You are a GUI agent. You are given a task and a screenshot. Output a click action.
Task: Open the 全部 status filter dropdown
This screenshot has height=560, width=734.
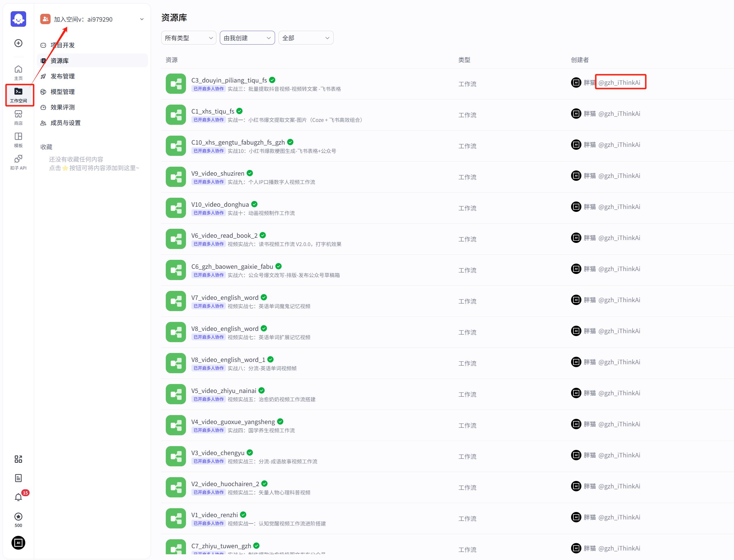306,38
